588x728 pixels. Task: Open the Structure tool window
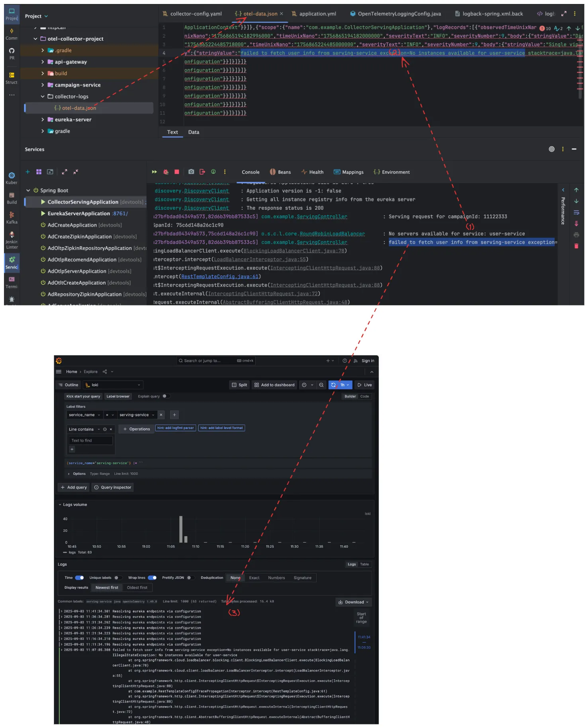(x=11, y=78)
